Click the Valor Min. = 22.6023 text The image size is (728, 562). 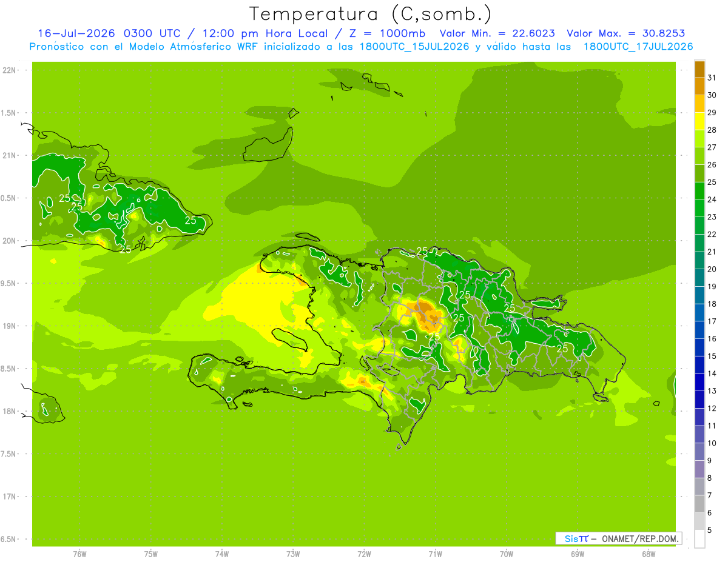[x=497, y=33]
